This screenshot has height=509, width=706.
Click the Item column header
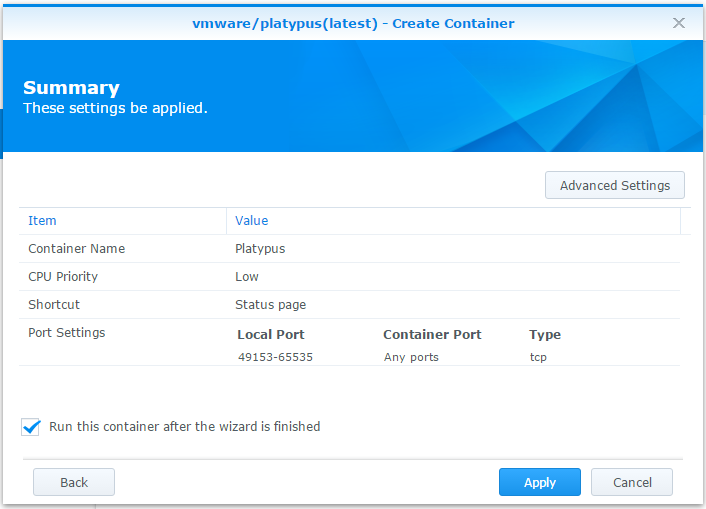click(42, 221)
